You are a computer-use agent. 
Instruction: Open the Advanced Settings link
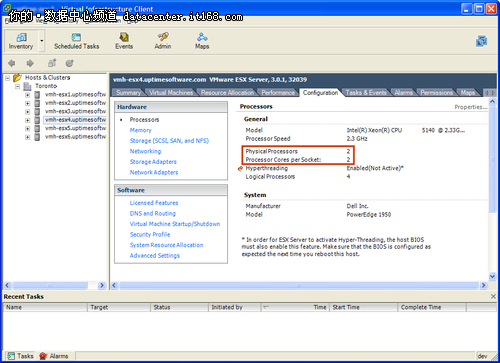pos(155,256)
